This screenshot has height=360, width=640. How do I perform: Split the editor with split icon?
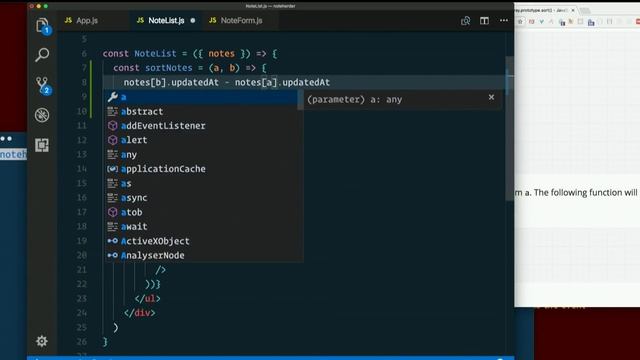click(x=484, y=20)
